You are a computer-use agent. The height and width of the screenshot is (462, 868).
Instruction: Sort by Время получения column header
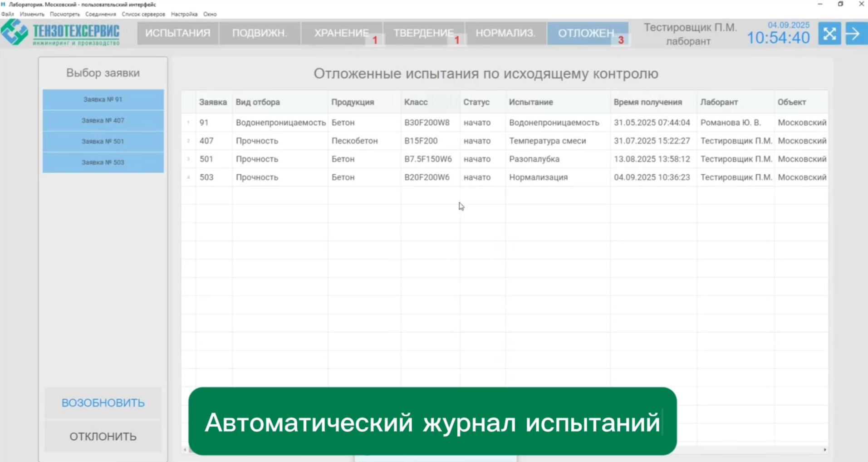[647, 102]
